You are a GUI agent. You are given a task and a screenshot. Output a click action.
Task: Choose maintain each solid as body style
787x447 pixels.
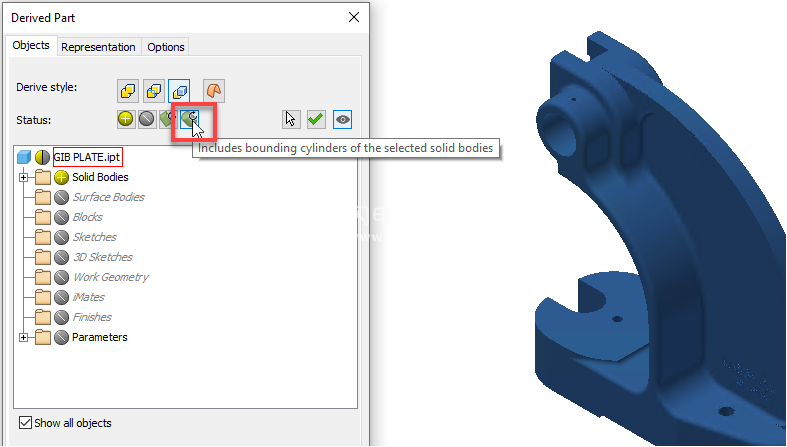coord(179,91)
